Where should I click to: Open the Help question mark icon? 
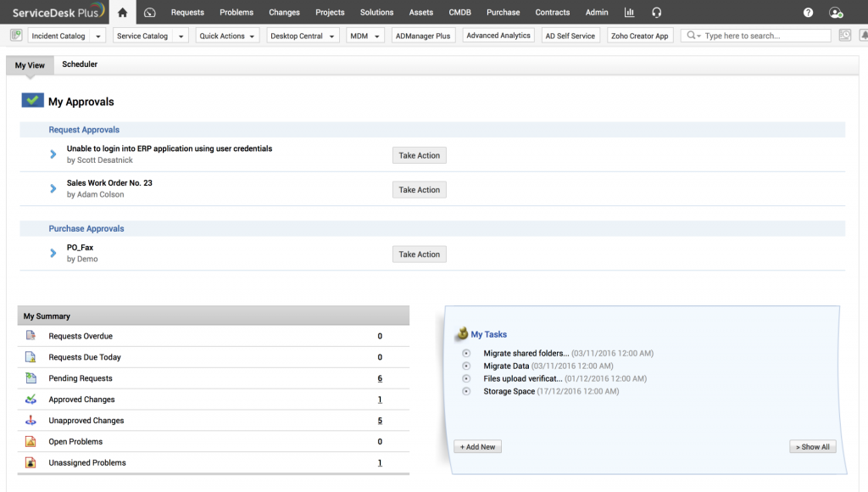[x=808, y=12]
